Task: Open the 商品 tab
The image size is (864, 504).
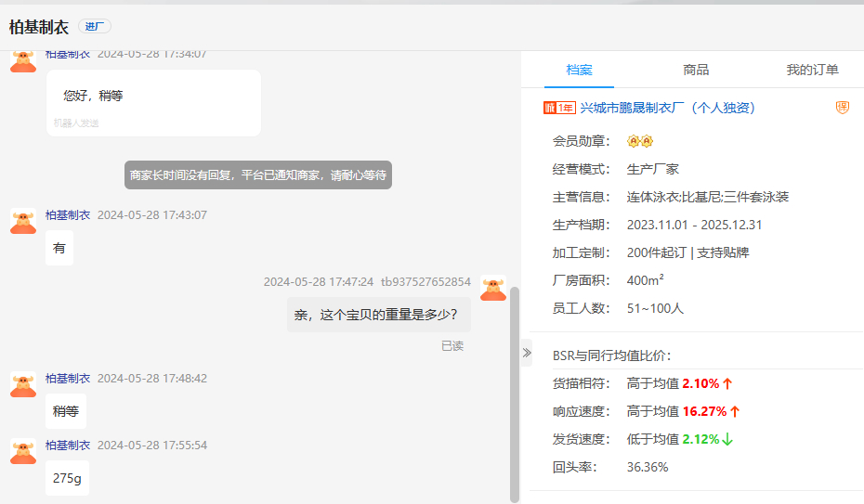Action: pos(696,70)
